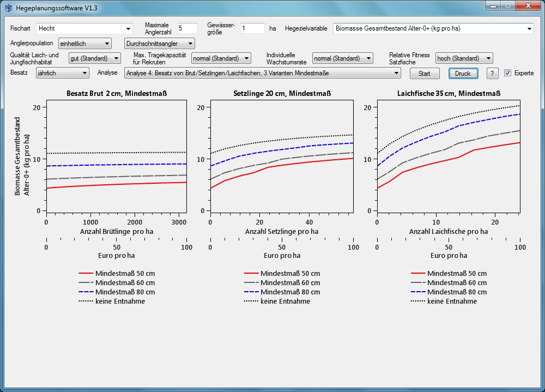Open the Fischart dropdown showing Hecht
Viewport: 545px width, 392px height.
(x=84, y=28)
